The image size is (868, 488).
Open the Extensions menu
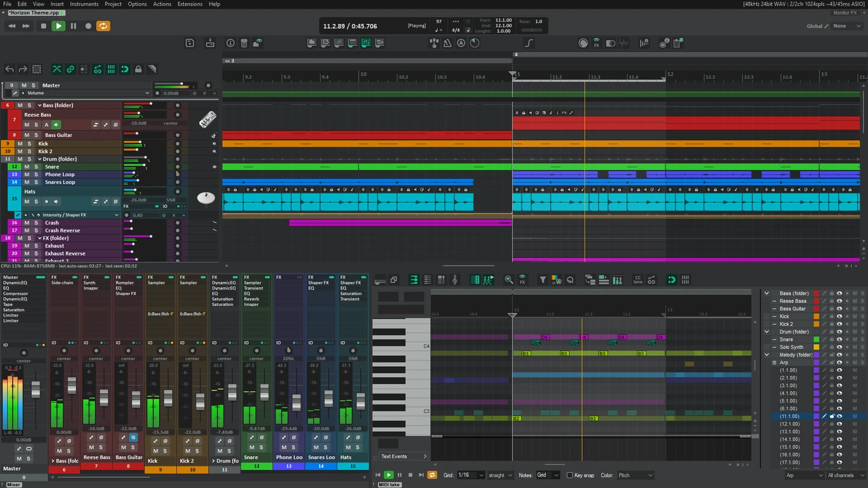[x=190, y=4]
